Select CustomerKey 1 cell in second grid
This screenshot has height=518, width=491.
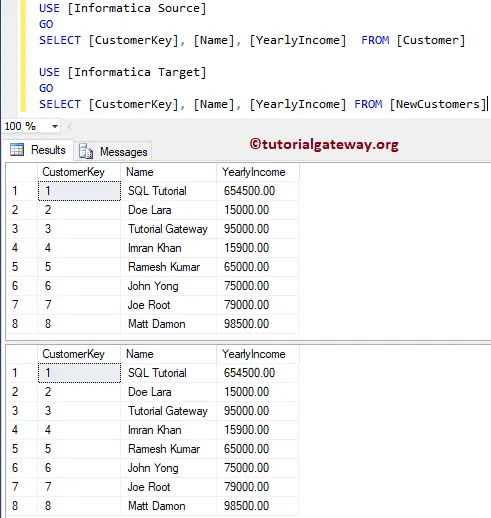point(79,373)
